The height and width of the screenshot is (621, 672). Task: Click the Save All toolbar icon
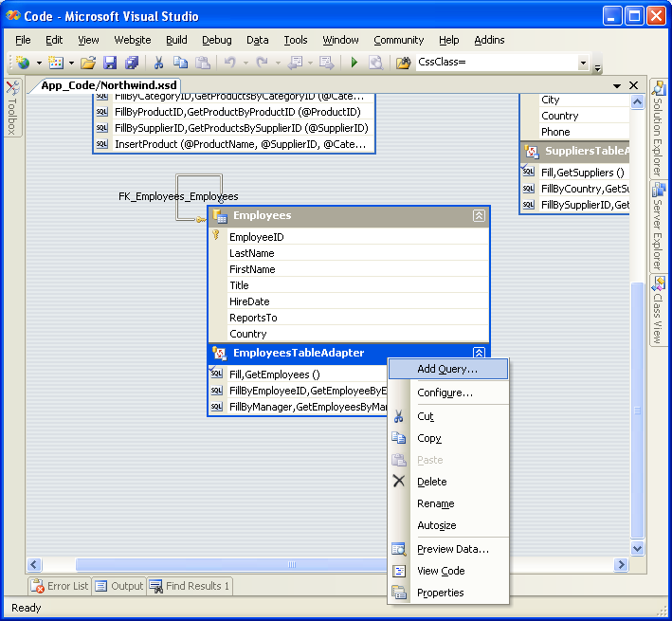tap(131, 63)
